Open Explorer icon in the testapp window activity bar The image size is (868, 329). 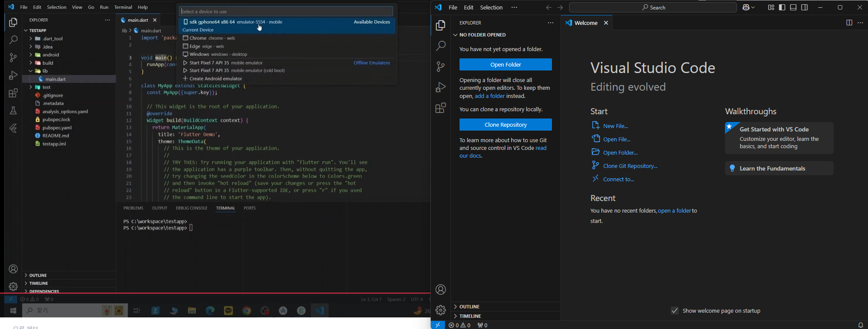[13, 22]
